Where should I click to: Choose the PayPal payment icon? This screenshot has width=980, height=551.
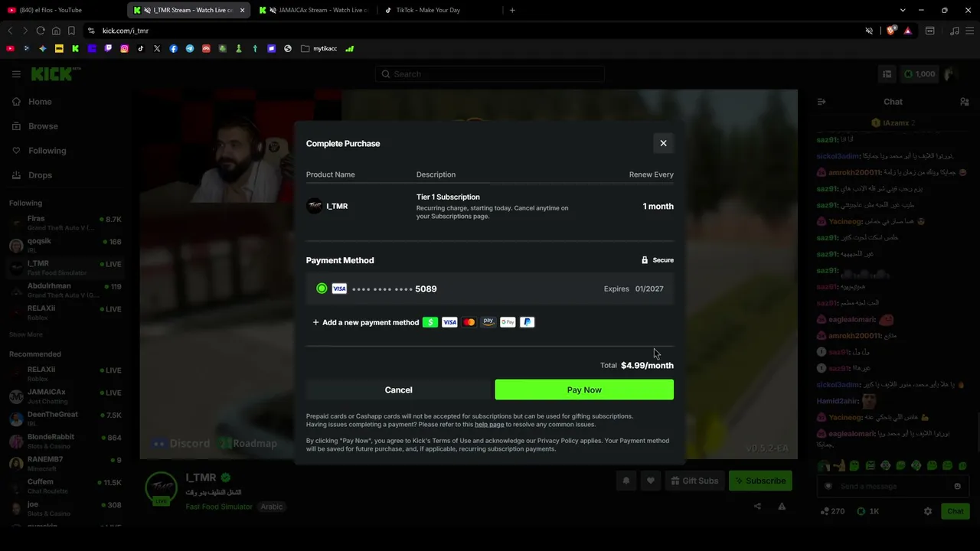[528, 322]
